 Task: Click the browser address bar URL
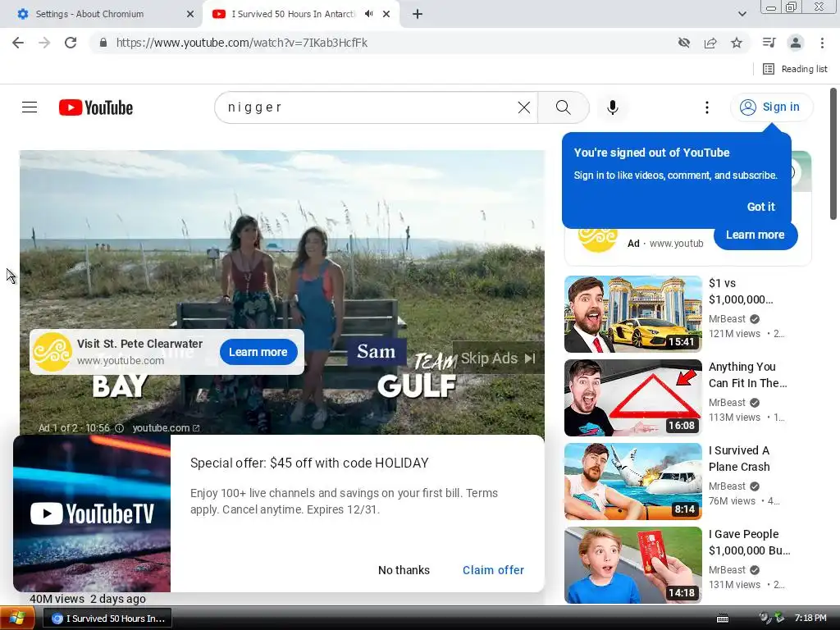[x=242, y=43]
